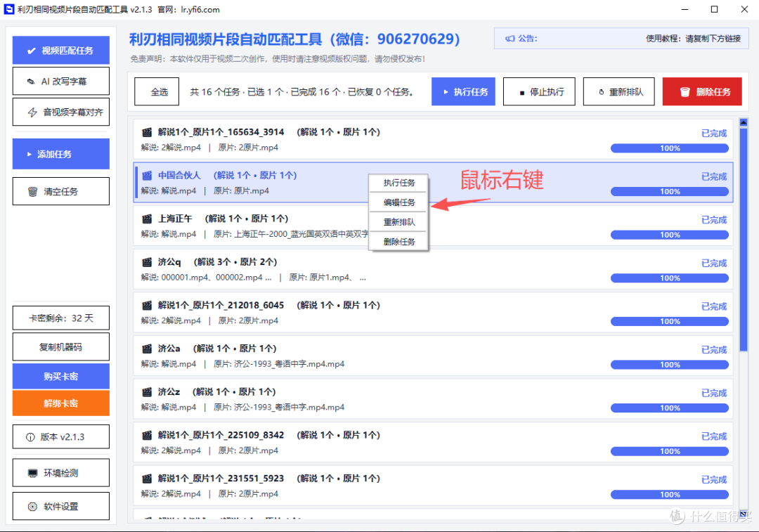The width and height of the screenshot is (759, 532).
Task: Click the 全选 button
Action: 157,91
